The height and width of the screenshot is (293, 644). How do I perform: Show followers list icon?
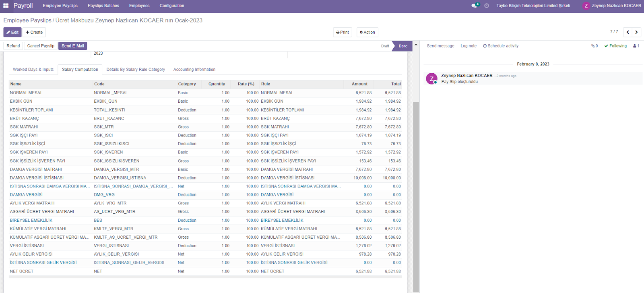coord(636,46)
